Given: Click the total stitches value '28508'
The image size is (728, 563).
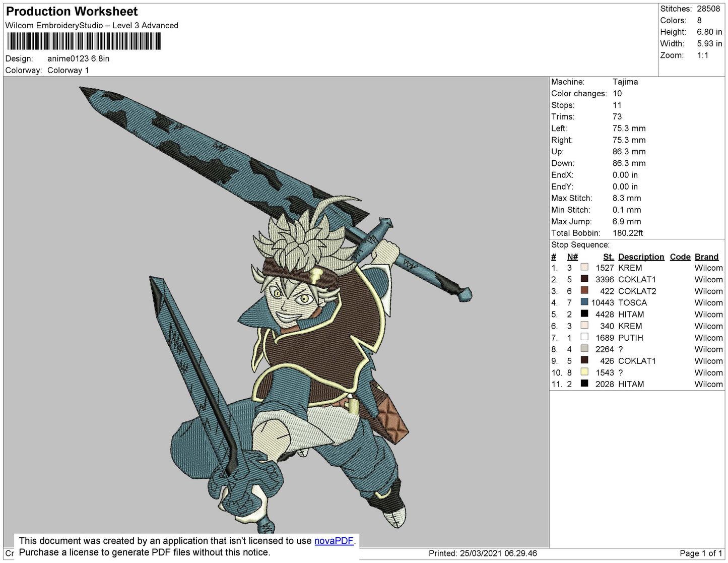Looking at the screenshot, I should tap(708, 9).
